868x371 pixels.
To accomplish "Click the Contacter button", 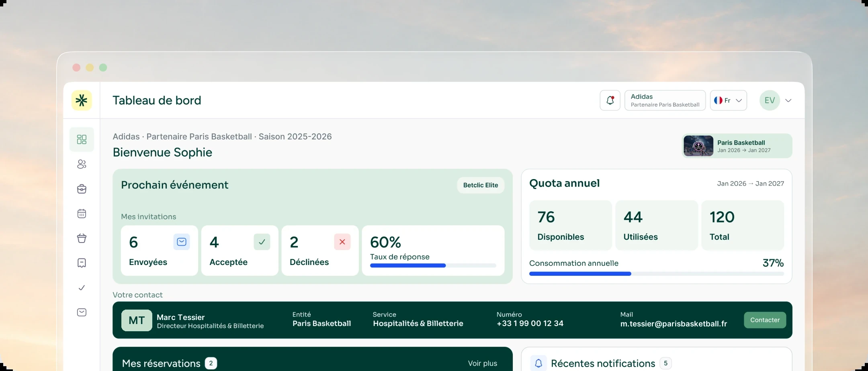I will (x=765, y=320).
